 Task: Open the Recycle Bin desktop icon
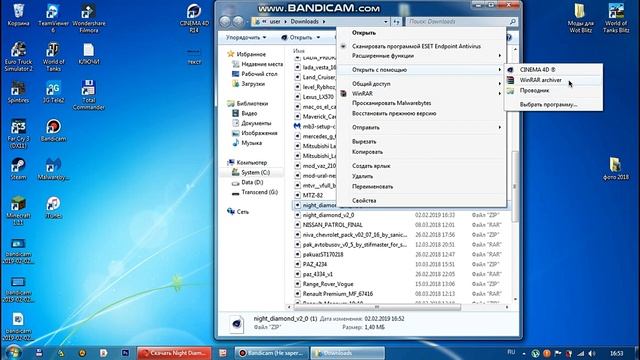18,15
